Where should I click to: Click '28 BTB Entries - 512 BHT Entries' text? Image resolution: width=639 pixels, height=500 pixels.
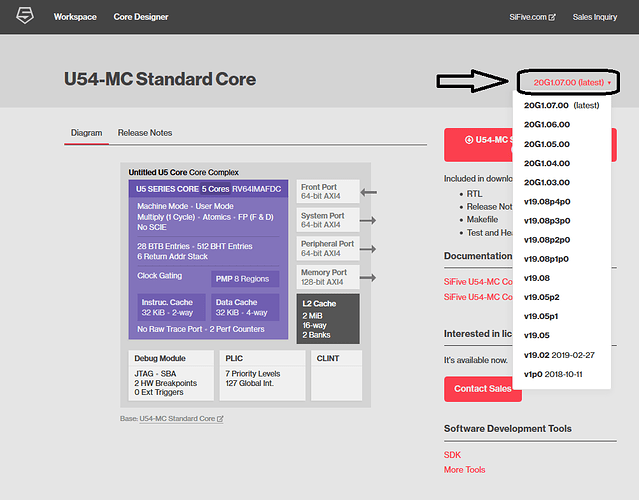(x=194, y=246)
